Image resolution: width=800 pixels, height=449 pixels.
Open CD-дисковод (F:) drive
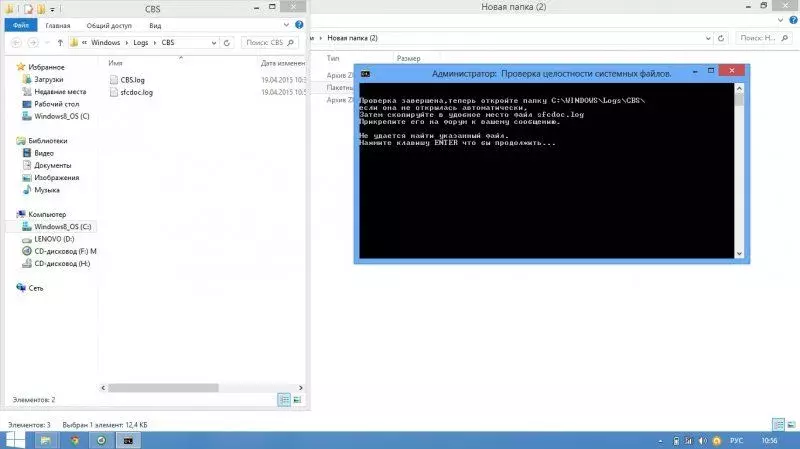tap(65, 251)
